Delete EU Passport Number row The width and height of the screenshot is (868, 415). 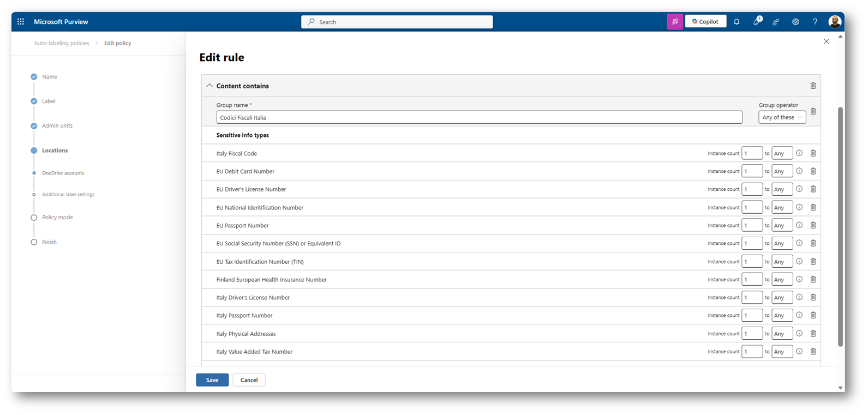coord(813,225)
